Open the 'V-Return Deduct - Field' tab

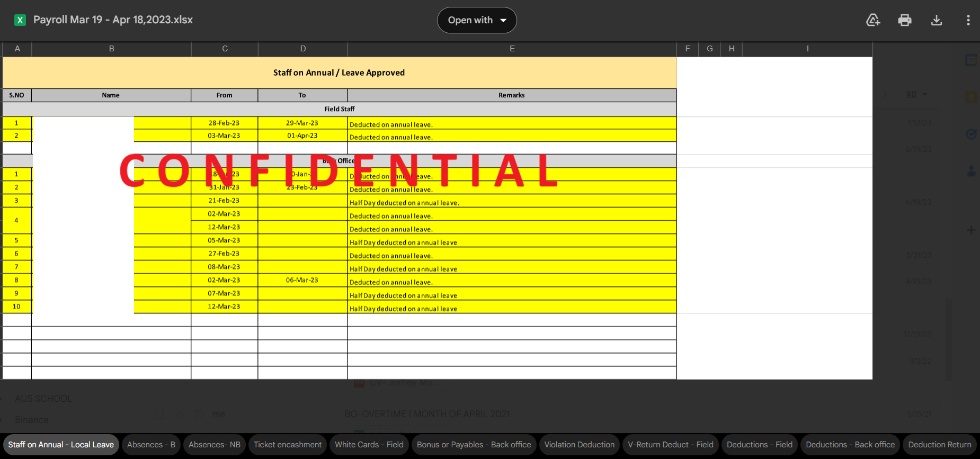671,445
